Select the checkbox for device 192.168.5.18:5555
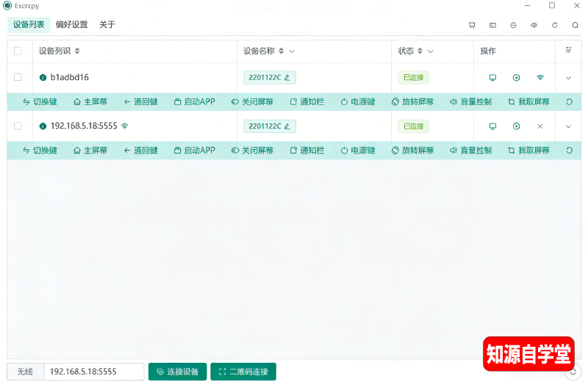Screen dimensions: 588x382 click(18, 126)
